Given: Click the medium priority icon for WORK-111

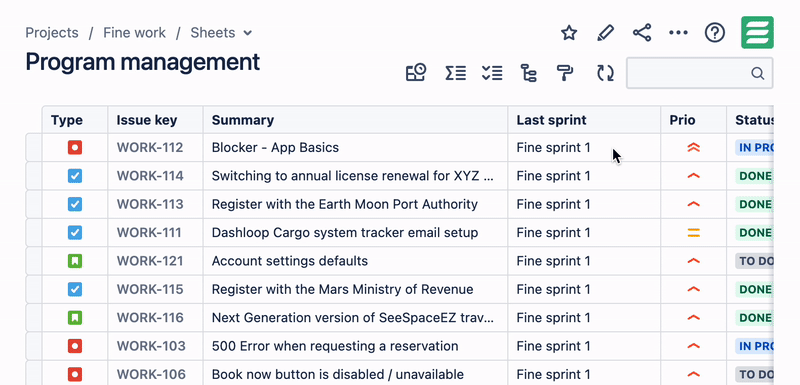Looking at the screenshot, I should click(693, 233).
